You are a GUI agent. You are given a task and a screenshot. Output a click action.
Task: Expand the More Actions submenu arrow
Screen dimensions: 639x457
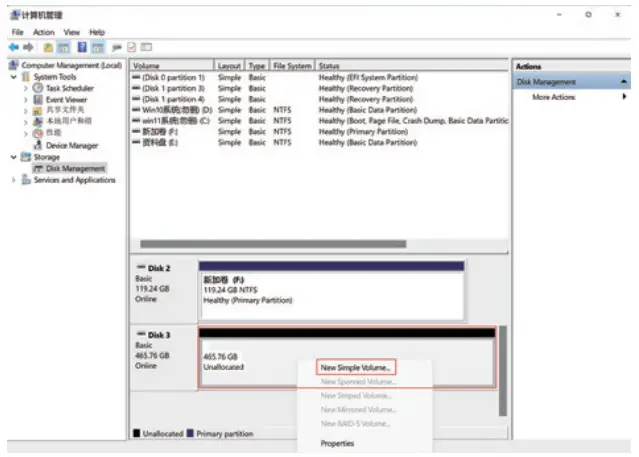[x=624, y=97]
